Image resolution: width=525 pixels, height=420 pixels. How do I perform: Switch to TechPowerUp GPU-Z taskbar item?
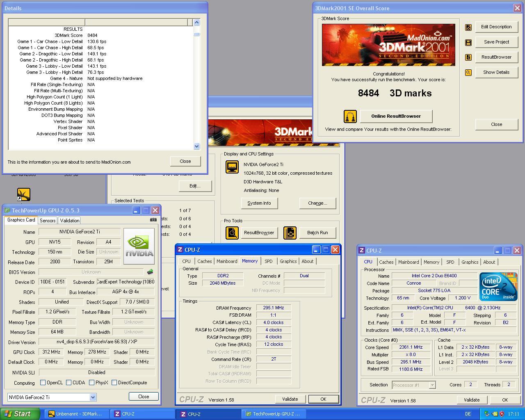tap(273, 414)
